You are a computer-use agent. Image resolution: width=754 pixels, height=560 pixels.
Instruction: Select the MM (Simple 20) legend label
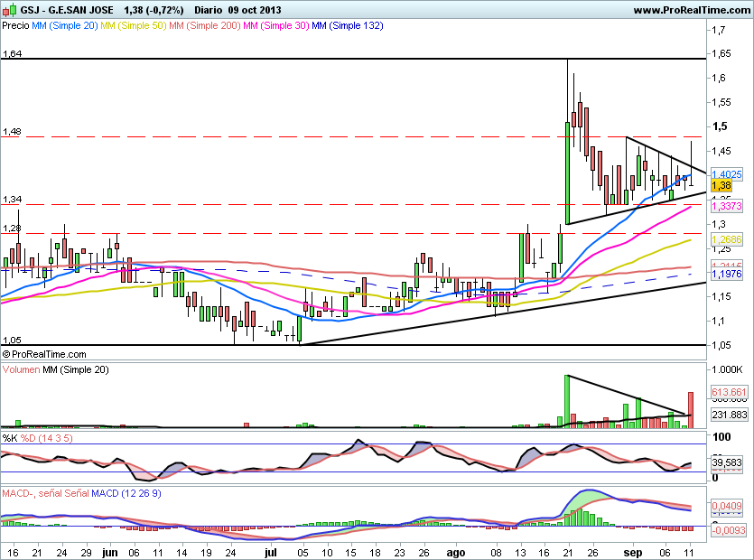(x=64, y=26)
